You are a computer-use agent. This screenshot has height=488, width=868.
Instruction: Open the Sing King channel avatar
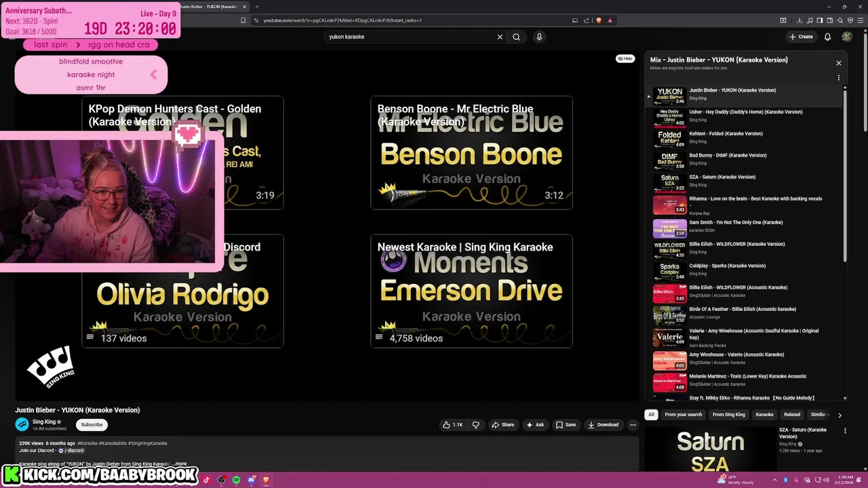[22, 424]
